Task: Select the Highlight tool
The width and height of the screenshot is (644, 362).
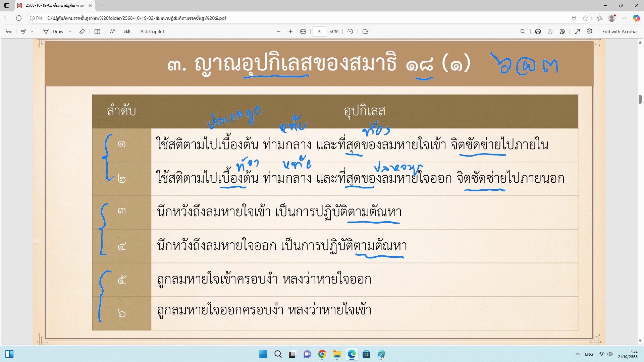Action: coord(23,32)
